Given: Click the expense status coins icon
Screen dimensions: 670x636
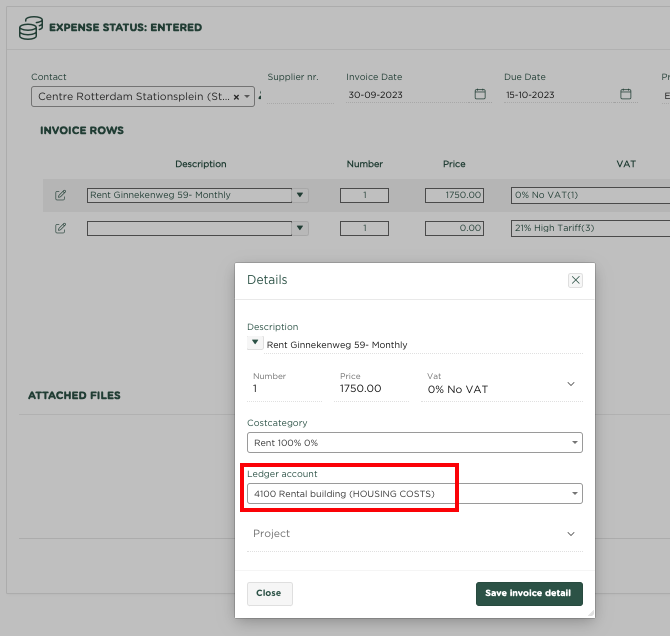Looking at the screenshot, I should (x=31, y=28).
